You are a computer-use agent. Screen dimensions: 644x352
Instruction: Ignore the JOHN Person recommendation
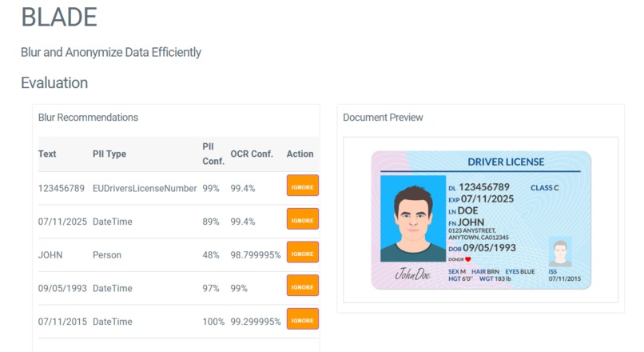click(303, 252)
